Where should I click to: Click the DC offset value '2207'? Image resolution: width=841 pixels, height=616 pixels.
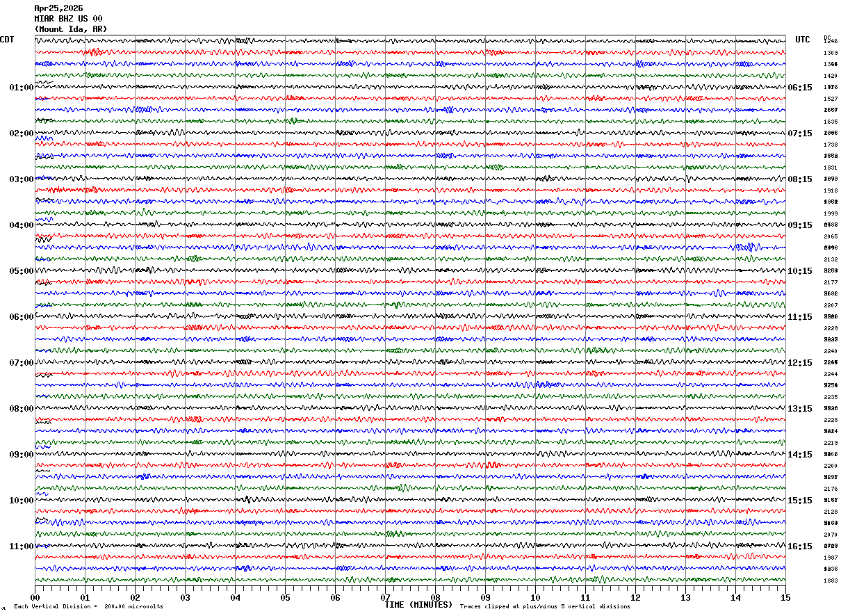pos(831,305)
